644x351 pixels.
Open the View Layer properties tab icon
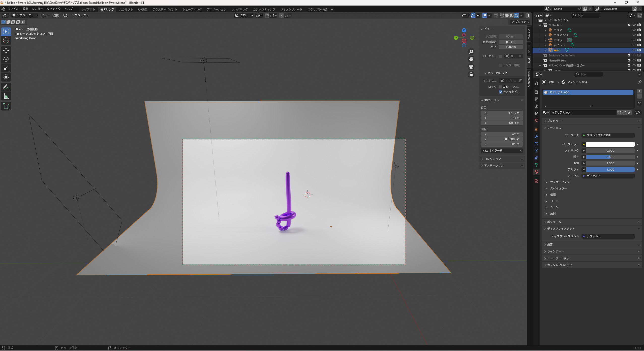click(x=536, y=106)
